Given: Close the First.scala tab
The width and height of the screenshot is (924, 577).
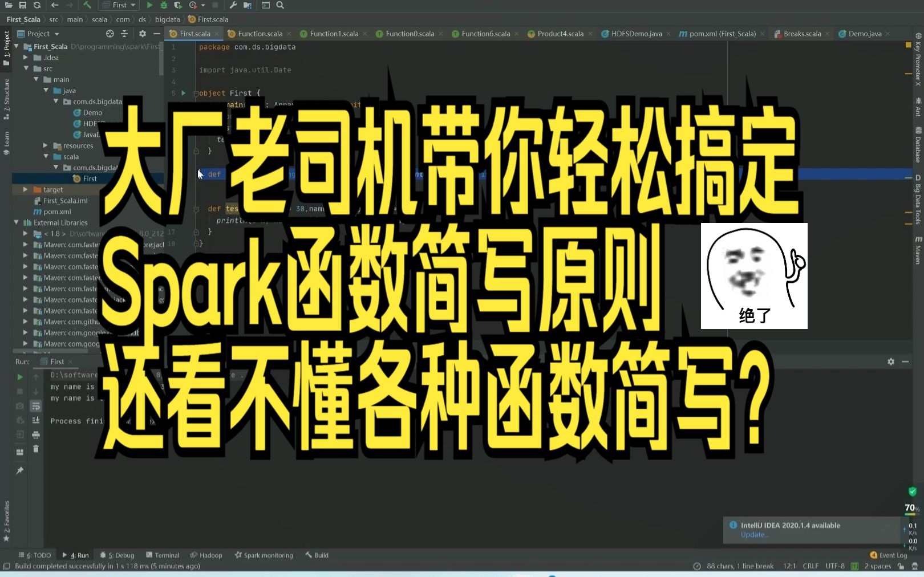Looking at the screenshot, I should (x=217, y=34).
